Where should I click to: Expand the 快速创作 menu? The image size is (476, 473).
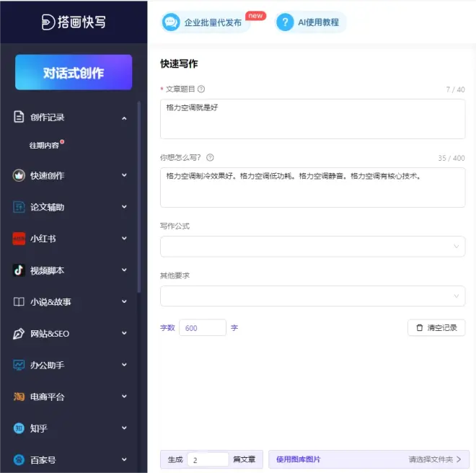coord(124,175)
